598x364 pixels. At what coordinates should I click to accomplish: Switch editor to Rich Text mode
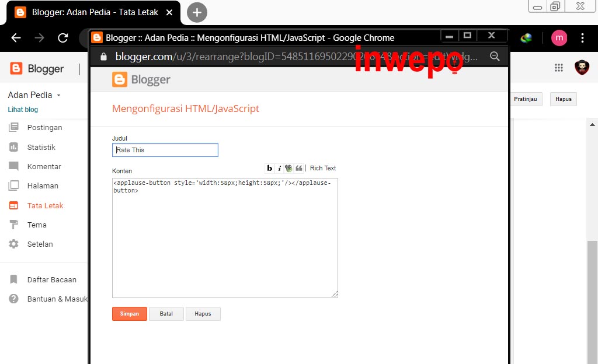tap(322, 169)
